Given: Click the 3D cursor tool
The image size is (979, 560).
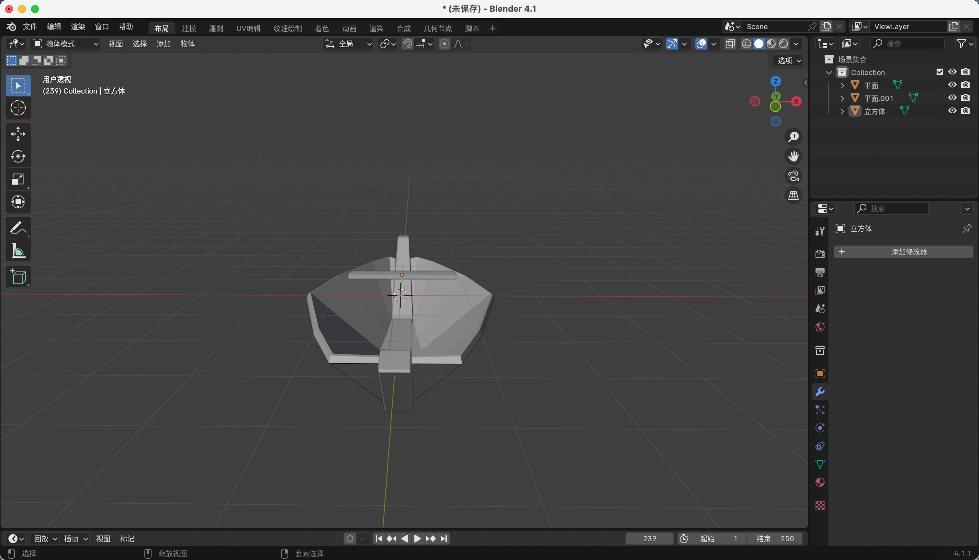Looking at the screenshot, I should point(18,108).
